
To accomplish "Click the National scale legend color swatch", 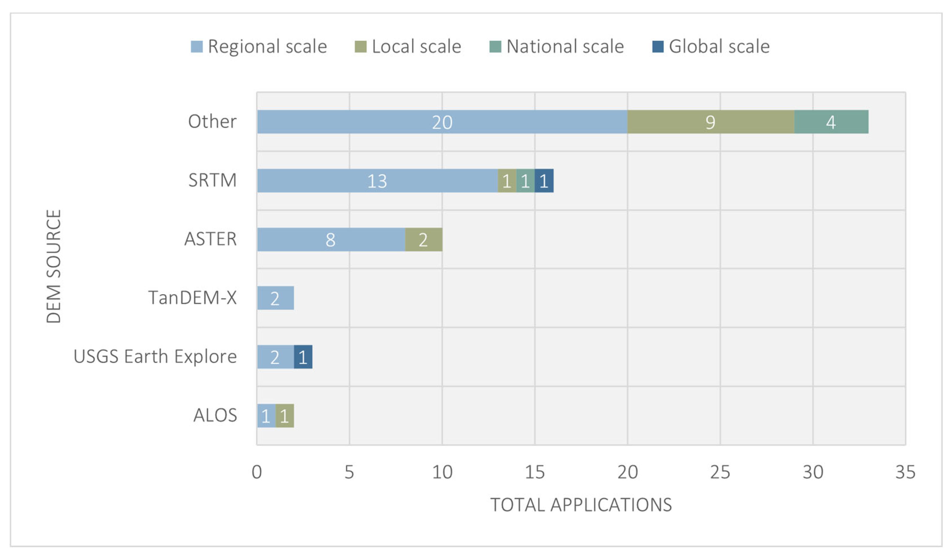I will 495,47.
